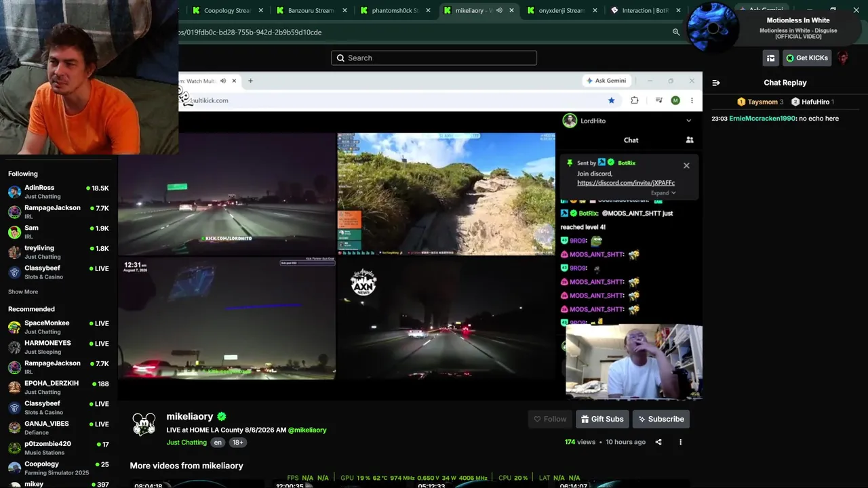This screenshot has height=488, width=868.
Task: Dismiss the pinned BotRix discord message
Action: pyautogui.click(x=686, y=165)
